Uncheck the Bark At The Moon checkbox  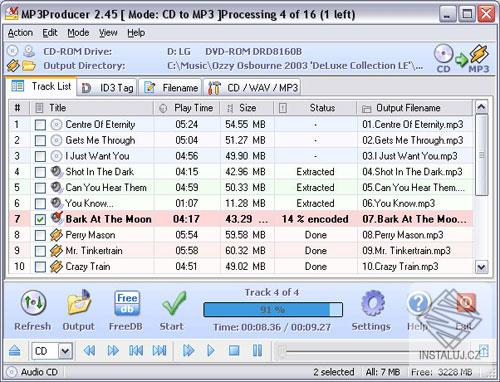coord(40,220)
